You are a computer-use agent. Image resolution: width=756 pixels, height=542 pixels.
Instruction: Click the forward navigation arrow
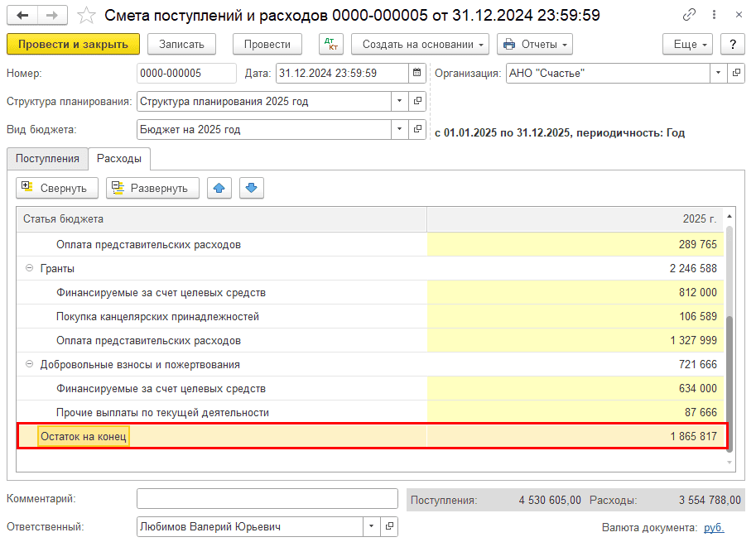[x=52, y=16]
